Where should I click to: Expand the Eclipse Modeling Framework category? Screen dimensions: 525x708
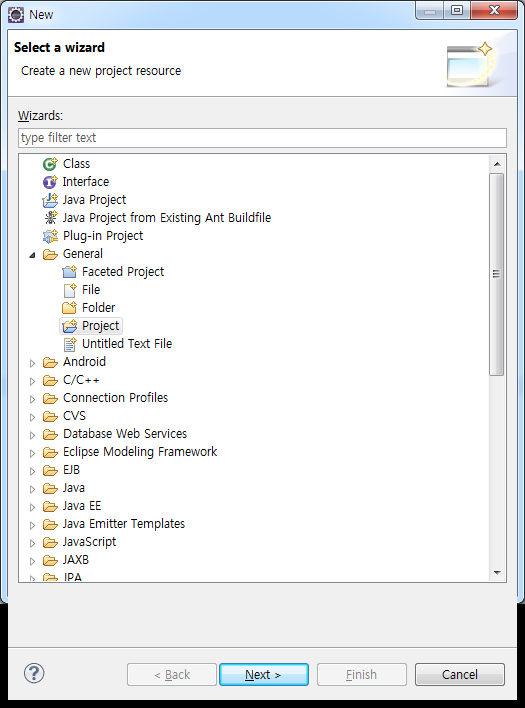point(32,453)
